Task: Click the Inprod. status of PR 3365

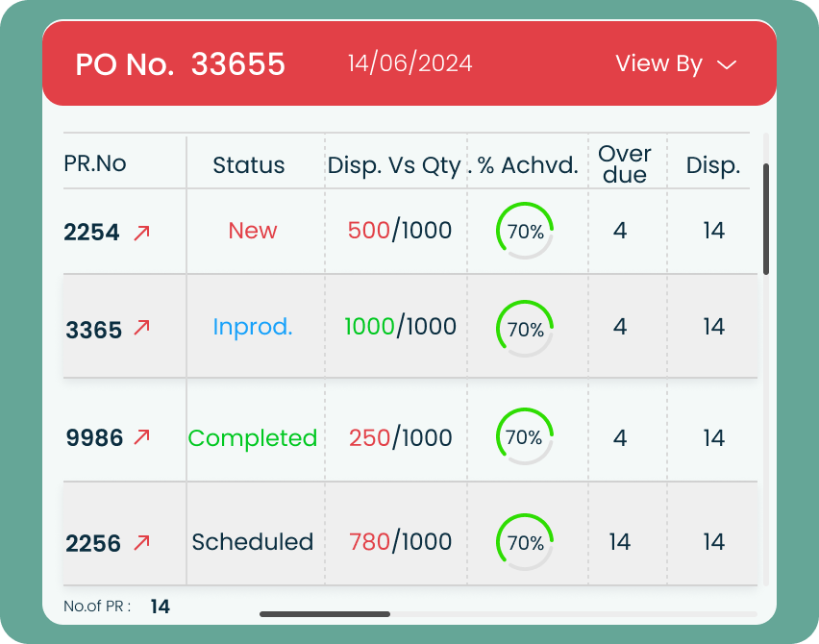Action: [253, 327]
